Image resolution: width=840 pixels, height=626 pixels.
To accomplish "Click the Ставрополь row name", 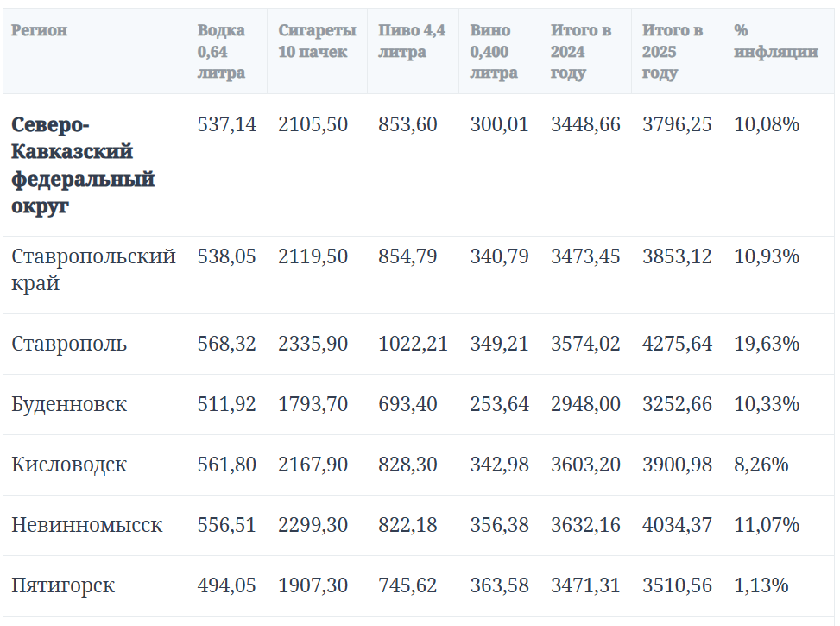I will click(x=69, y=344).
